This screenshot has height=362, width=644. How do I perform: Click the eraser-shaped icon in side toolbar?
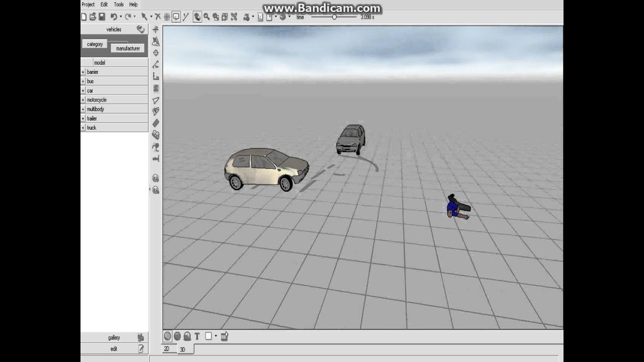coord(155,123)
